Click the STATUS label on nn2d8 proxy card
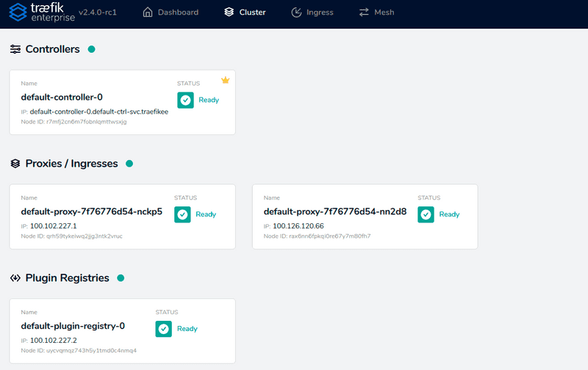The height and width of the screenshot is (370, 588). (429, 197)
